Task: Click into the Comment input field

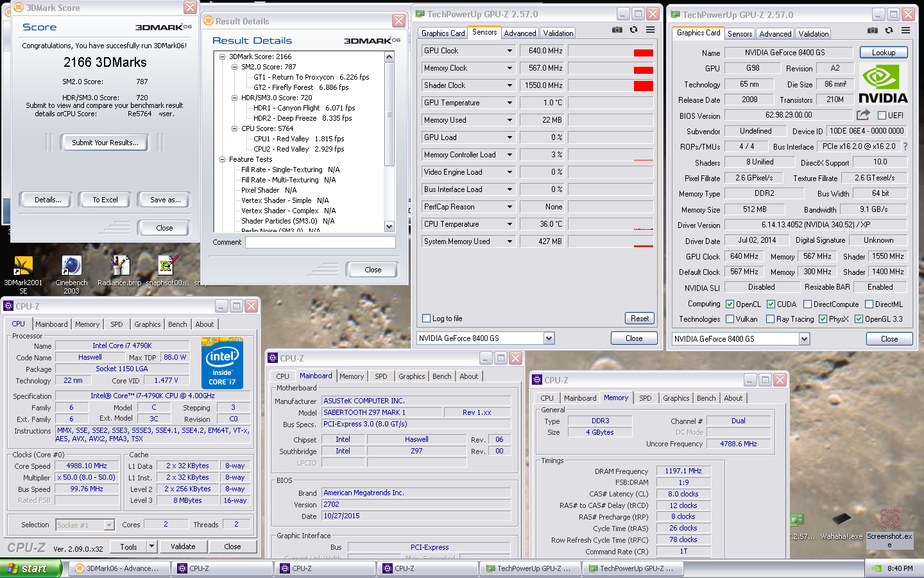Action: [320, 242]
